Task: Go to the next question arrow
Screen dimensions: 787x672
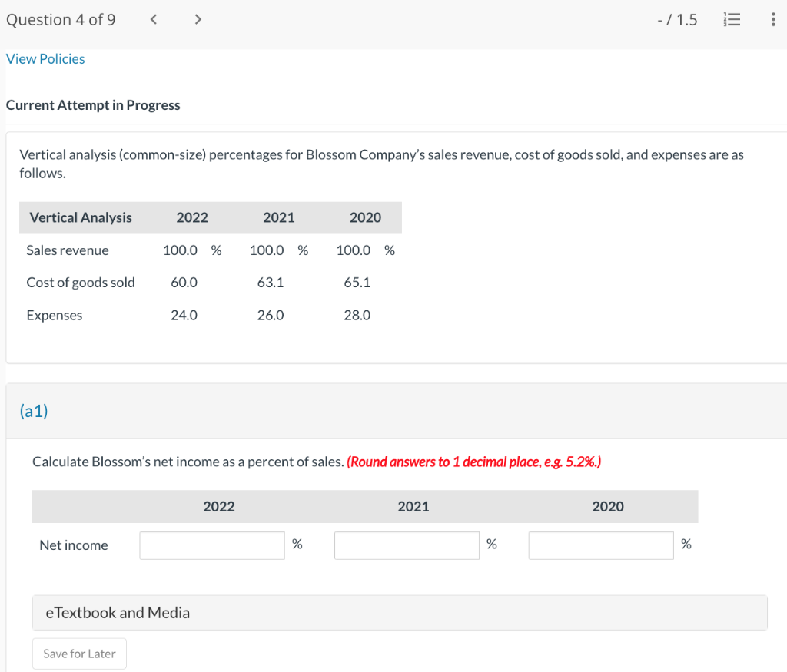Action: pyautogui.click(x=198, y=19)
